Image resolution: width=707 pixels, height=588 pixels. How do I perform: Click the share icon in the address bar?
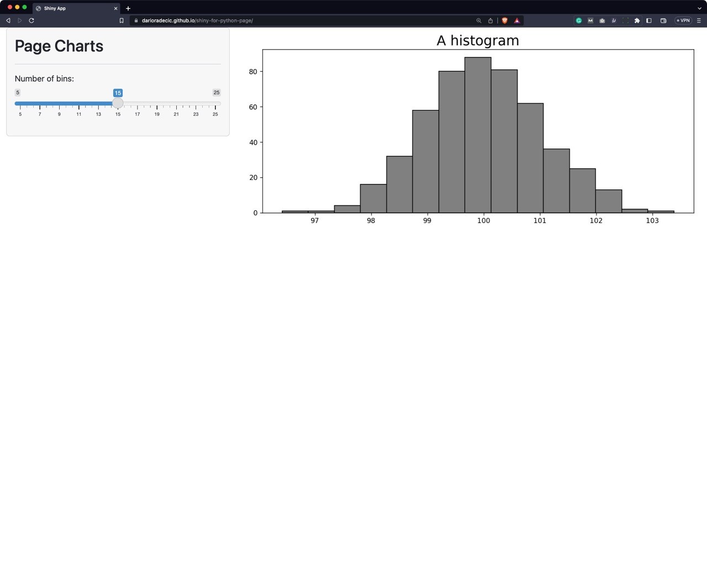point(490,20)
